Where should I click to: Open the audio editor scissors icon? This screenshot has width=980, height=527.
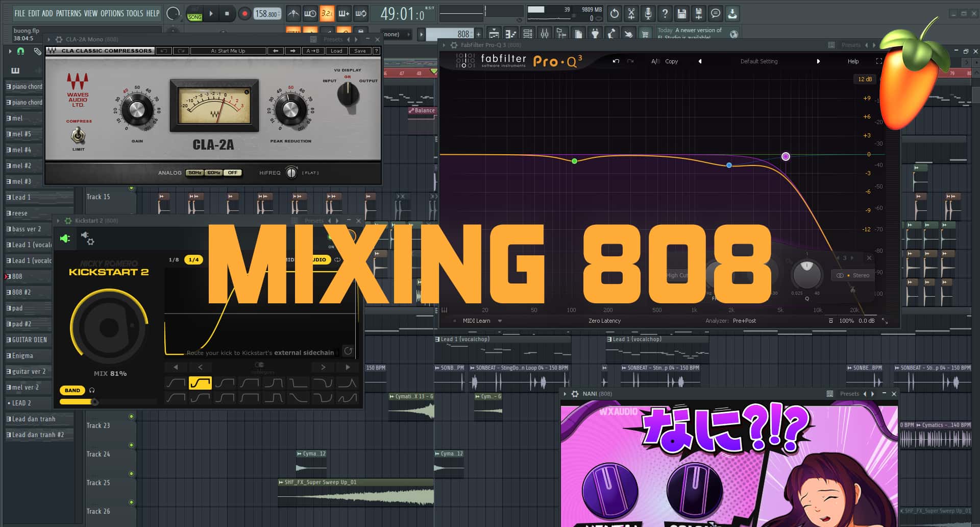click(x=631, y=14)
